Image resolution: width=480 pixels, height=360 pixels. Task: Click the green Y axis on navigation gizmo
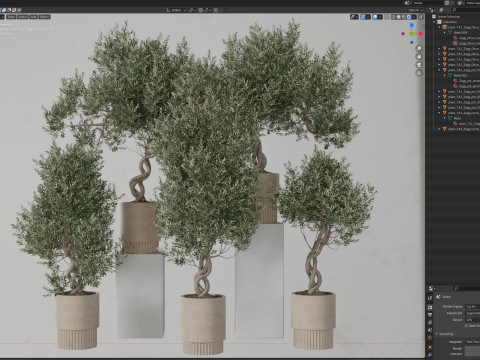pos(412,34)
